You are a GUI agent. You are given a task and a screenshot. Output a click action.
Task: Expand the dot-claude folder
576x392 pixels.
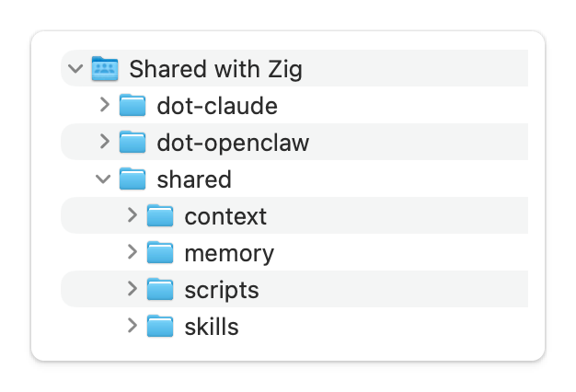click(x=104, y=106)
